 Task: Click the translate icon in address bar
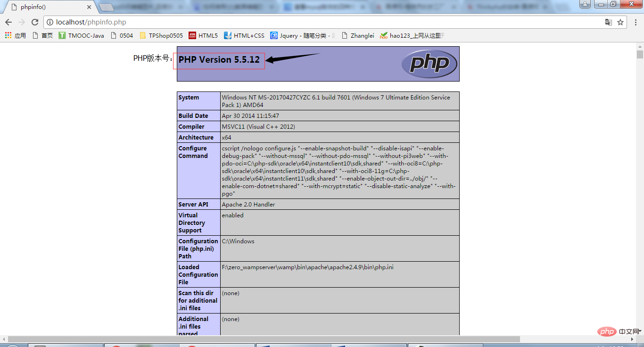pyautogui.click(x=608, y=22)
